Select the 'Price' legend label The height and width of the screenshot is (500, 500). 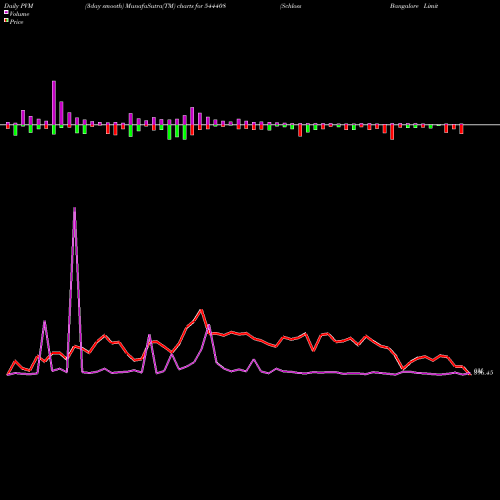[x=16, y=22]
